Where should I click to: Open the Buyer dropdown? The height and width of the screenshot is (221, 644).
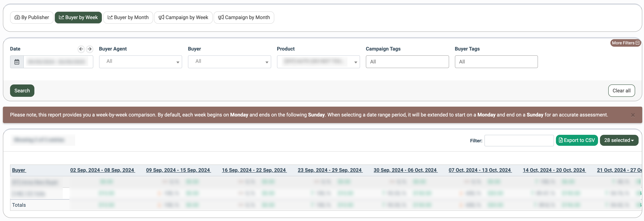point(229,62)
